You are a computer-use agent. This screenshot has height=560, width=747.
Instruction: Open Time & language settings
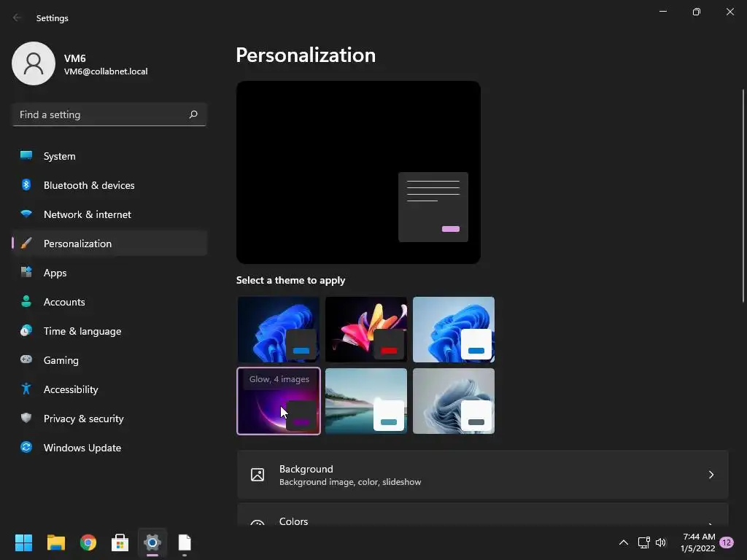point(109,330)
